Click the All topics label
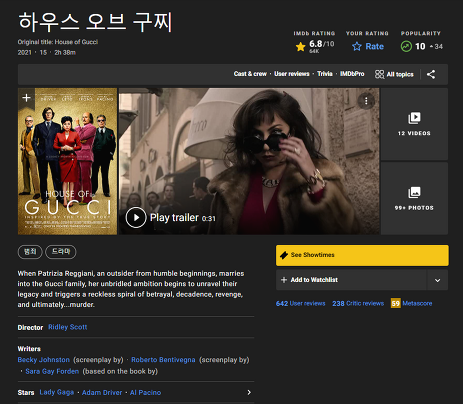The width and height of the screenshot is (463, 404). tap(400, 74)
